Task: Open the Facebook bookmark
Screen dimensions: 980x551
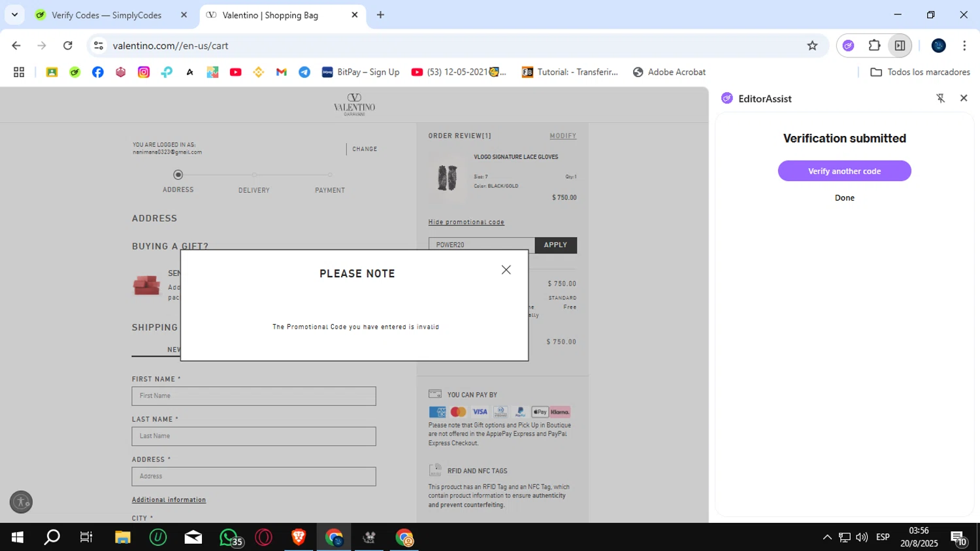Action: (x=98, y=72)
